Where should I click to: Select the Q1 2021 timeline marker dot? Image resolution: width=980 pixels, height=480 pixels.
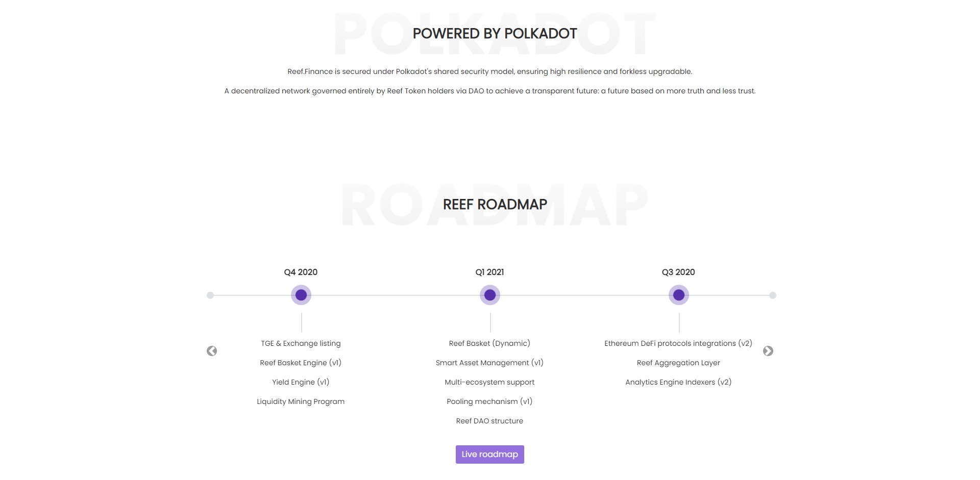[x=490, y=295]
